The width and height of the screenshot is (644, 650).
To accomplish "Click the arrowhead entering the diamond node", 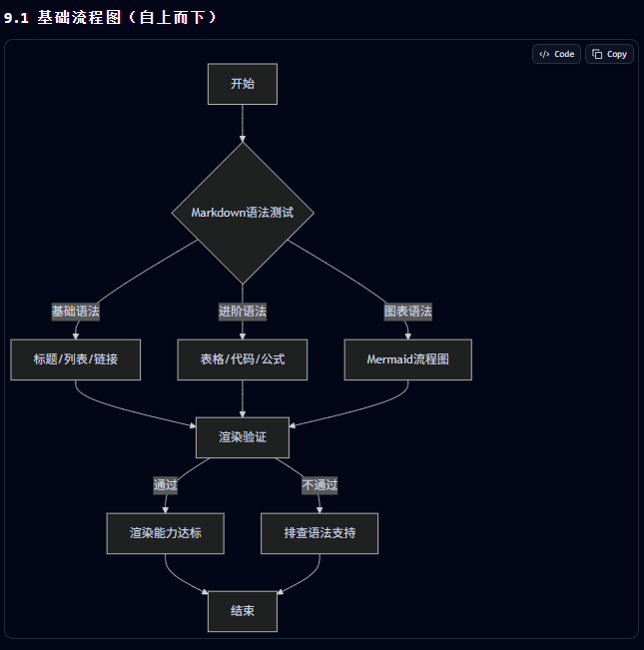I will [243, 139].
